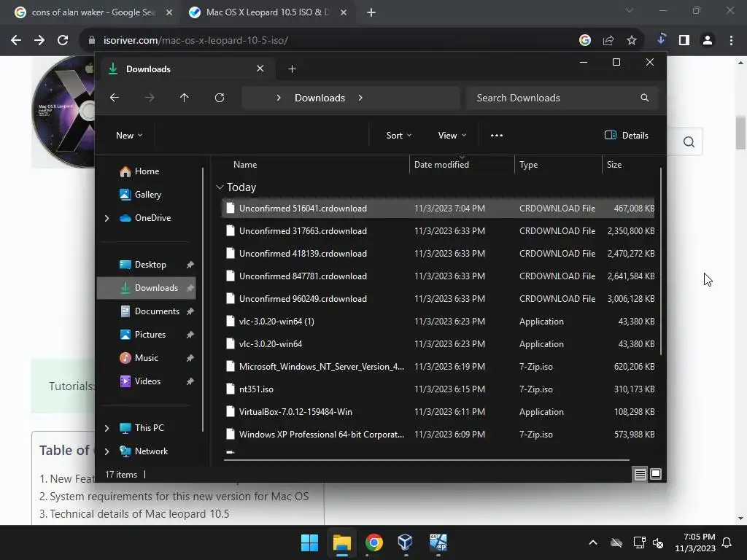Select vlc-3.0.20-win64 (1) file
This screenshot has height=560, width=747.
pyautogui.click(x=438, y=322)
